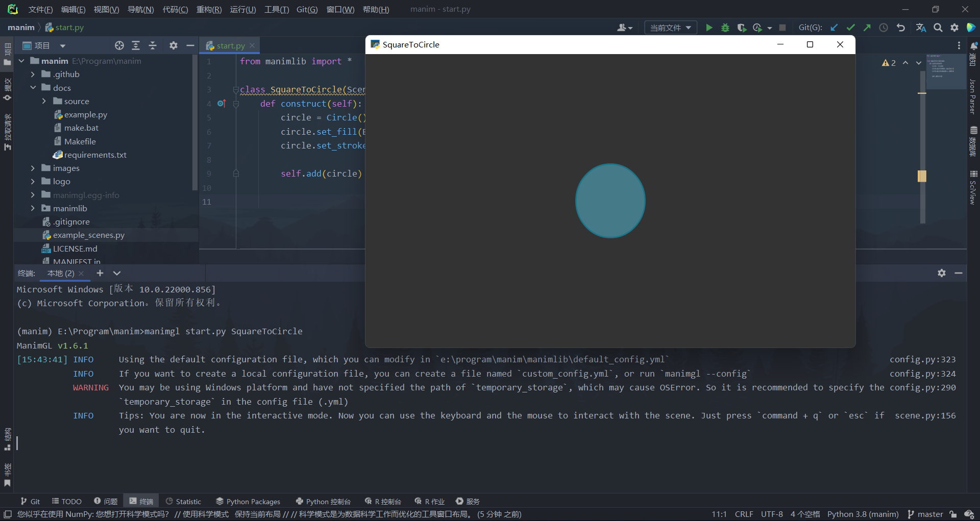
Task: Open the Python 控制台 tool window
Action: point(323,501)
